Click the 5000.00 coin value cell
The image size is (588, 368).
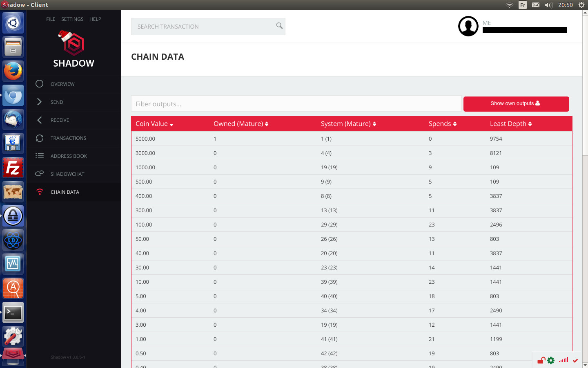(x=145, y=139)
